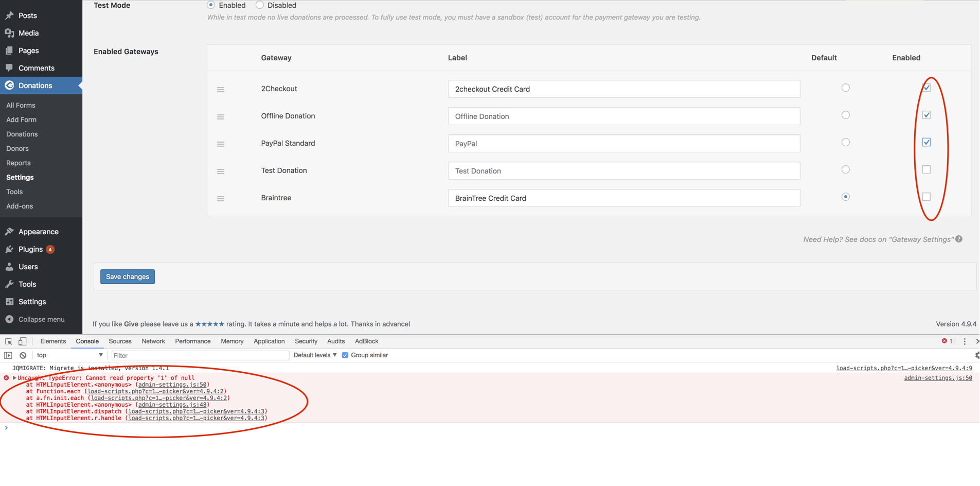This screenshot has width=980, height=486.
Task: Open the Default levels dropdown
Action: pyautogui.click(x=315, y=355)
